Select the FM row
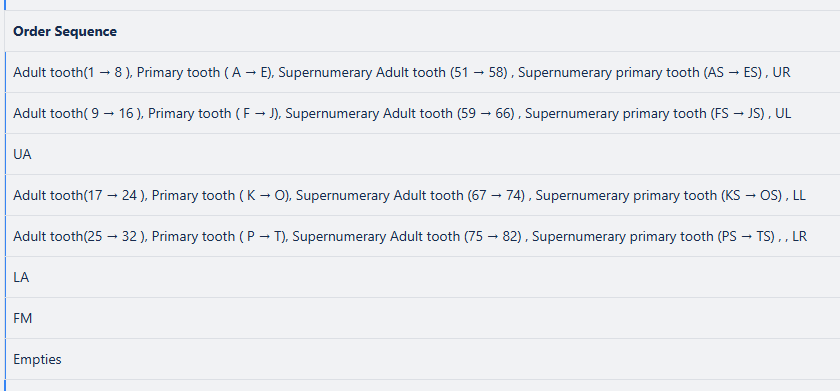The width and height of the screenshot is (840, 391). click(422, 319)
